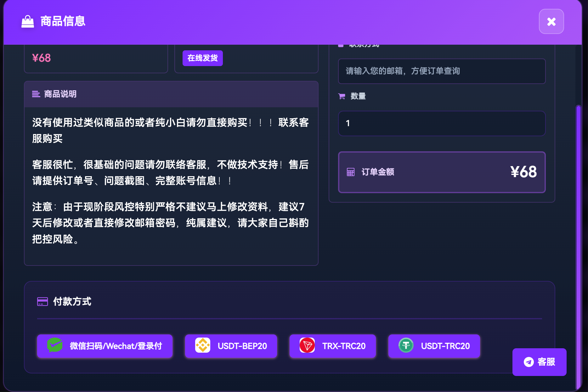The image size is (588, 392).
Task: Click the shopping bag icon in header
Action: 28,21
